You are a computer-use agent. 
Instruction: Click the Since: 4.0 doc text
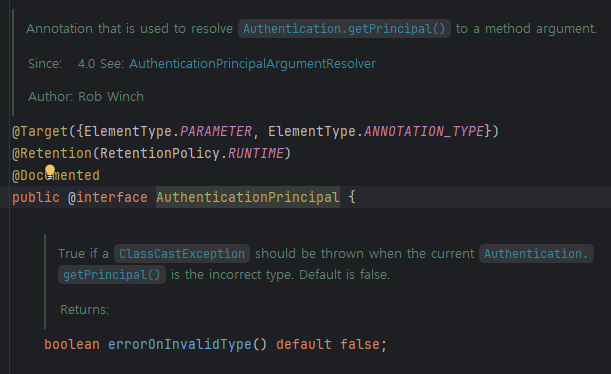click(x=62, y=64)
